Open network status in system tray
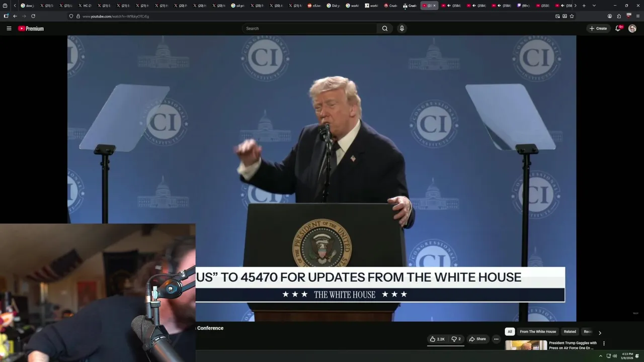The image size is (644, 362). pos(608,356)
